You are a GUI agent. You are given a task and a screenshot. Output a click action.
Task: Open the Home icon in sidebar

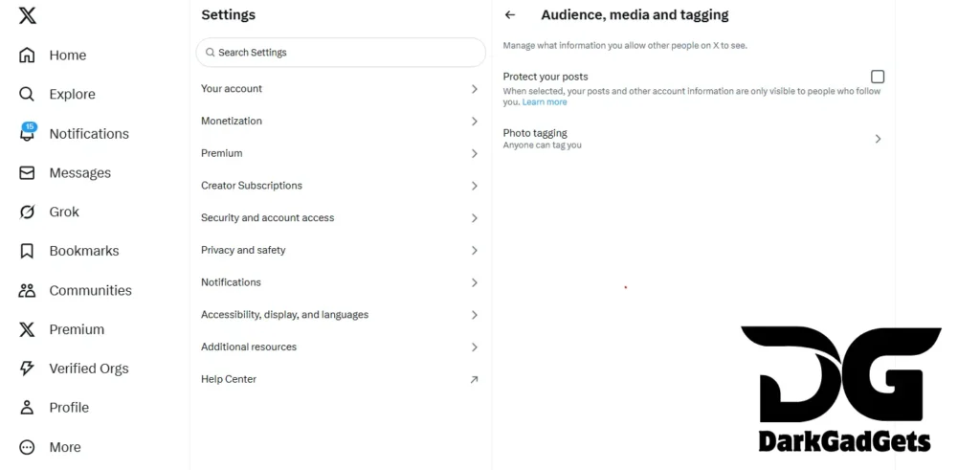pos(27,55)
